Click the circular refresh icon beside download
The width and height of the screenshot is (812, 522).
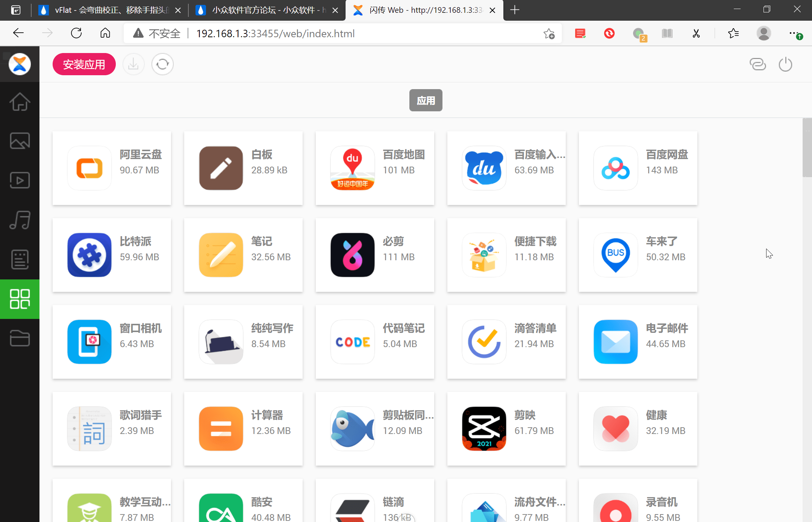162,64
